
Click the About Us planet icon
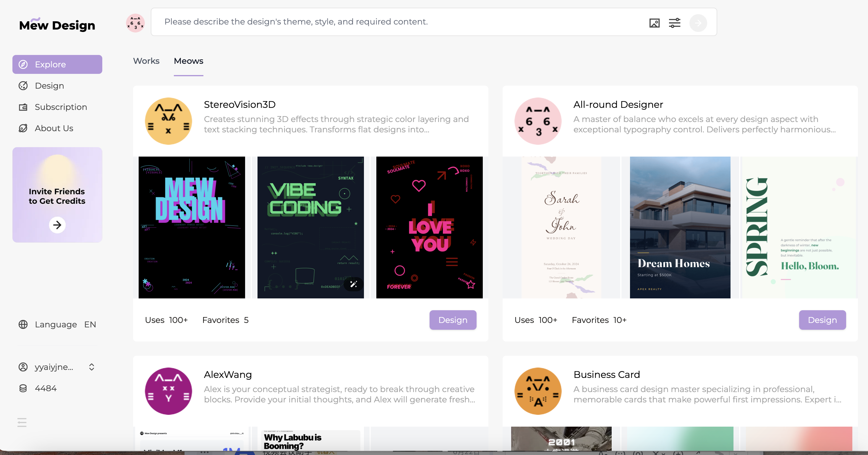click(23, 128)
